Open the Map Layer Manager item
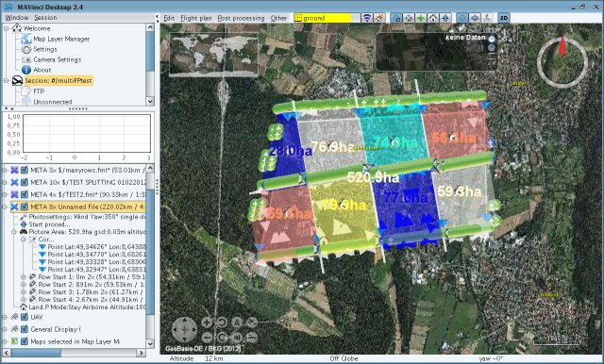The image size is (604, 364). point(61,39)
